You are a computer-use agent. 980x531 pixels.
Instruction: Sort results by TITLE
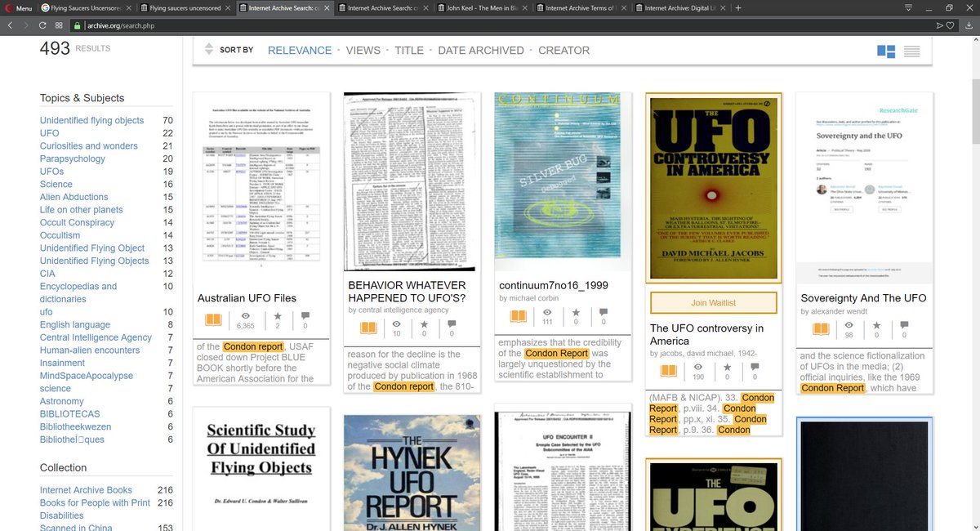tap(409, 50)
